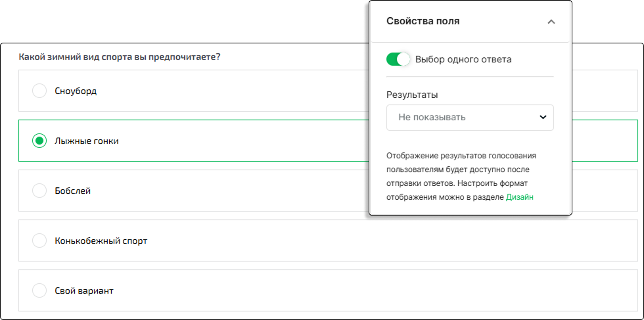Select the Свой вариант radio button

(39, 291)
